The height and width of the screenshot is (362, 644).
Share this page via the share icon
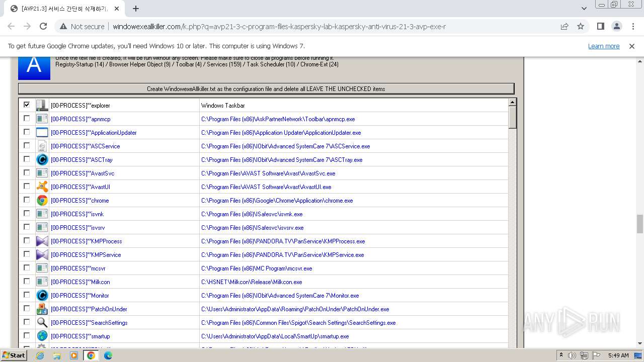565,26
